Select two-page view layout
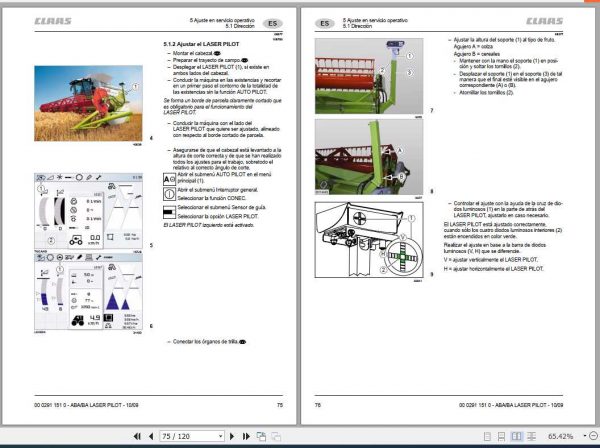This screenshot has width=600, height=448. [516, 436]
